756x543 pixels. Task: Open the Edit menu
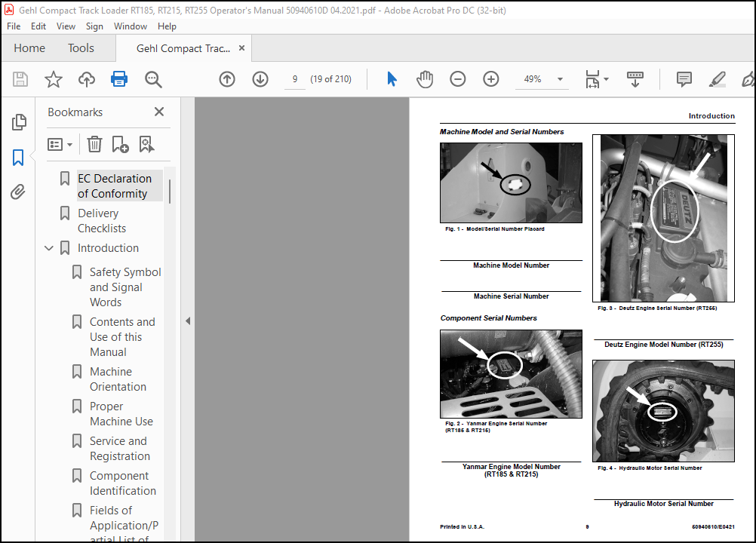coord(38,26)
